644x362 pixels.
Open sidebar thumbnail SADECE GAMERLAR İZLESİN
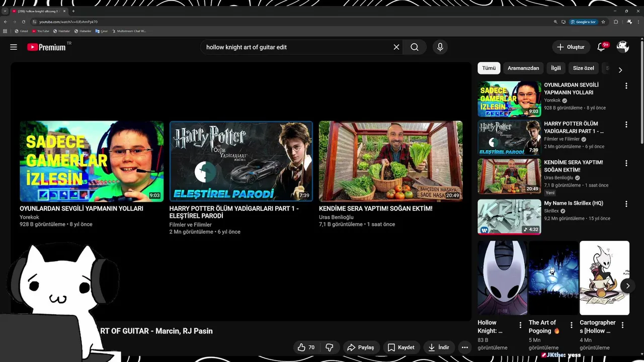point(509,99)
